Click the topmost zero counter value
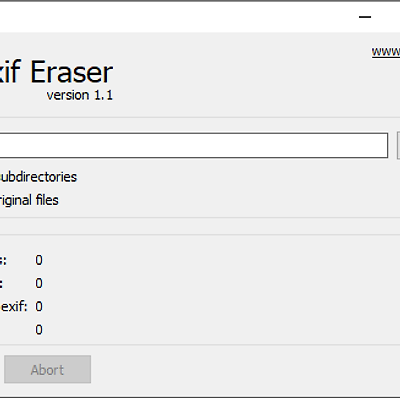The image size is (400, 400). pyautogui.click(x=39, y=260)
